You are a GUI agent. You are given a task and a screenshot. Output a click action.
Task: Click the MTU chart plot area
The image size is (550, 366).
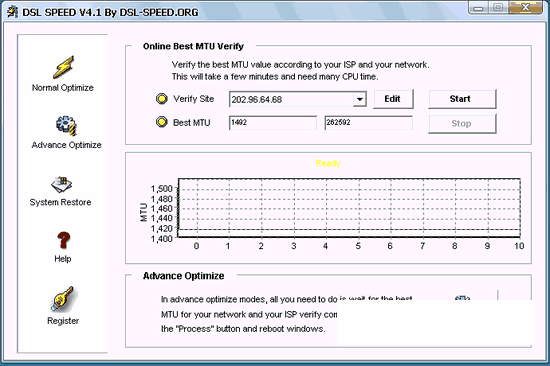point(349,208)
